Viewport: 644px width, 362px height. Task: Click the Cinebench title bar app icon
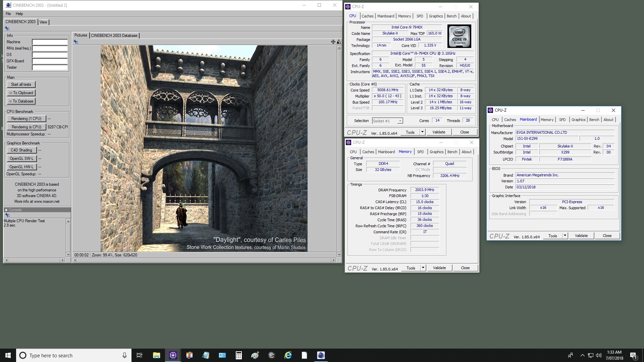click(8, 5)
